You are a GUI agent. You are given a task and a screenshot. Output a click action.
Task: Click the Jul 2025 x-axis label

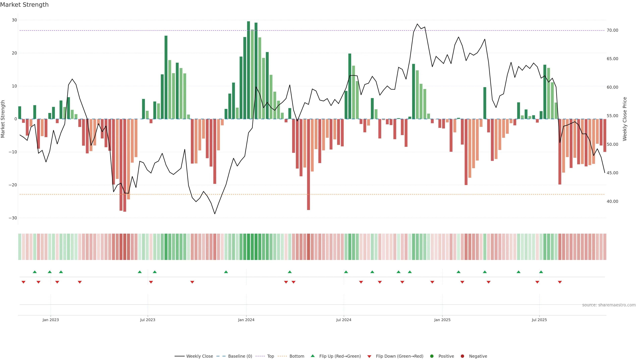coord(539,320)
